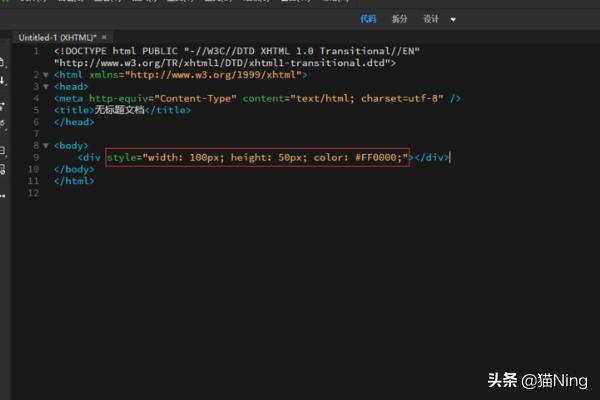Select the Untitled-1 (XHTML) document tab
Image resolution: width=600 pixels, height=400 pixels.
tap(57, 38)
